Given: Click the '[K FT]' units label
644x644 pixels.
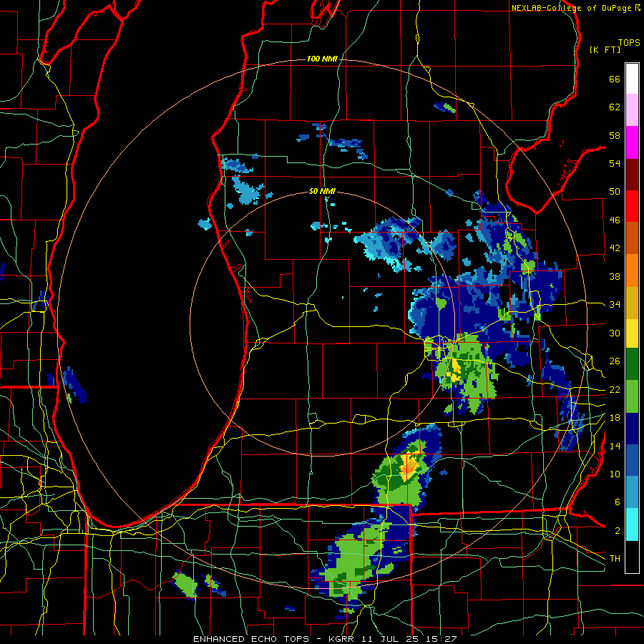Looking at the screenshot, I should pos(605,49).
